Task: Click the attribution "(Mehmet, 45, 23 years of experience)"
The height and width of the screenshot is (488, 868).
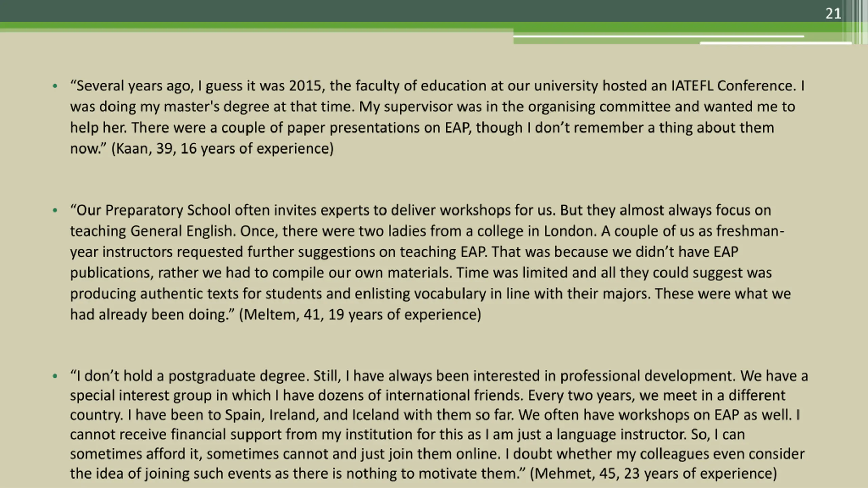Action: [653, 473]
